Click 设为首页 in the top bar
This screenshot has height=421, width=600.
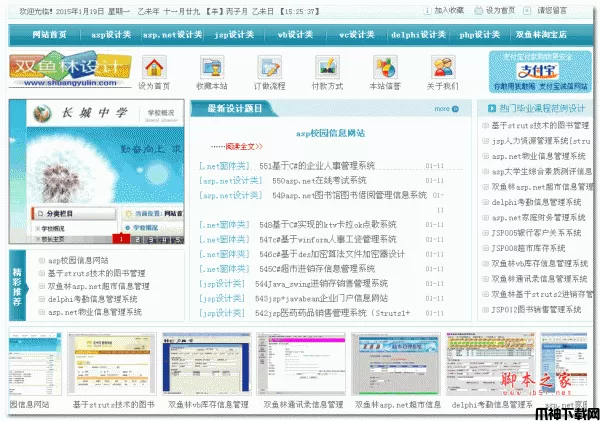click(501, 11)
